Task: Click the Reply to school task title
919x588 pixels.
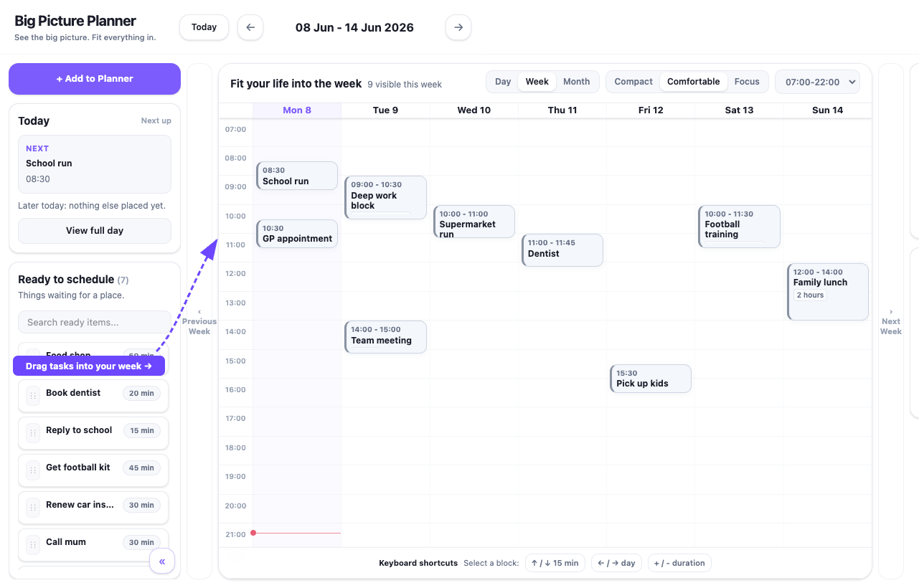Action: 79,430
